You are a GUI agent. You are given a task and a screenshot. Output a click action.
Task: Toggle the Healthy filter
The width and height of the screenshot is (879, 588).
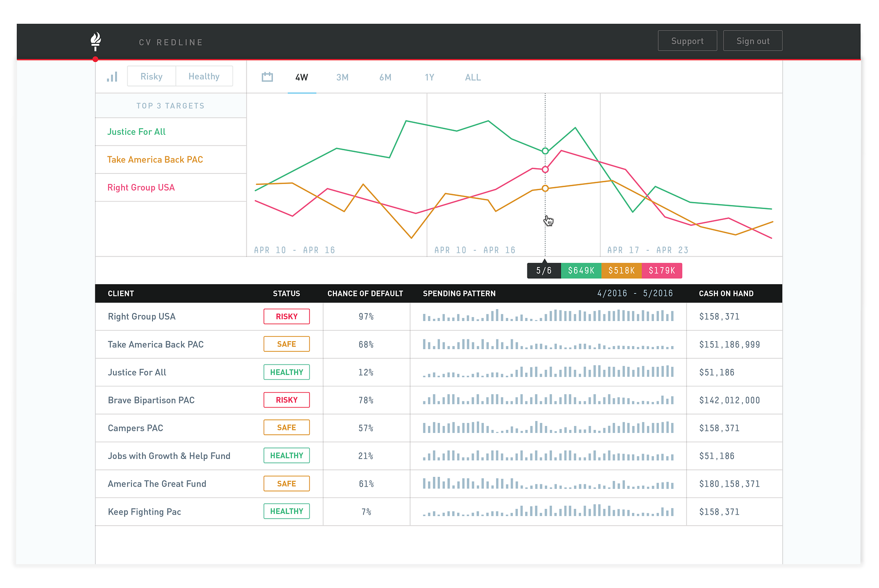point(204,76)
